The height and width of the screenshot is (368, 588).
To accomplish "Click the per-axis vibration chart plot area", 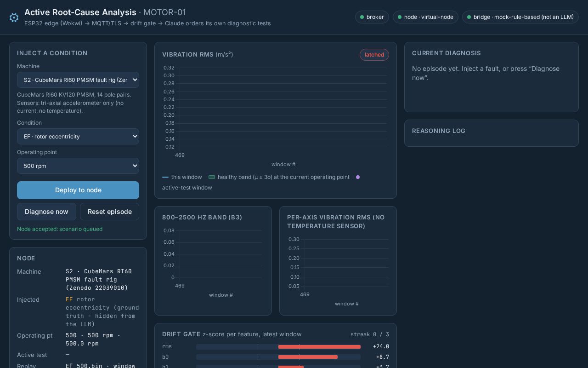I will [347, 263].
